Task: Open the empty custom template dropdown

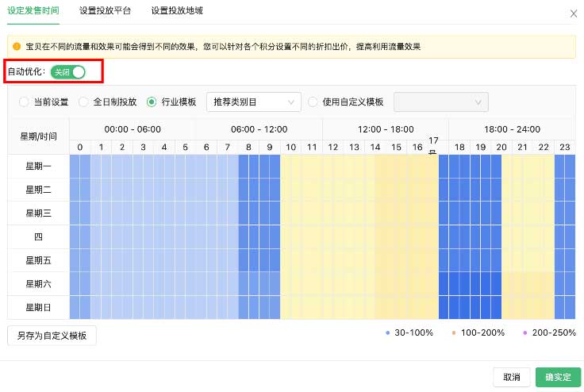Action: (x=441, y=102)
